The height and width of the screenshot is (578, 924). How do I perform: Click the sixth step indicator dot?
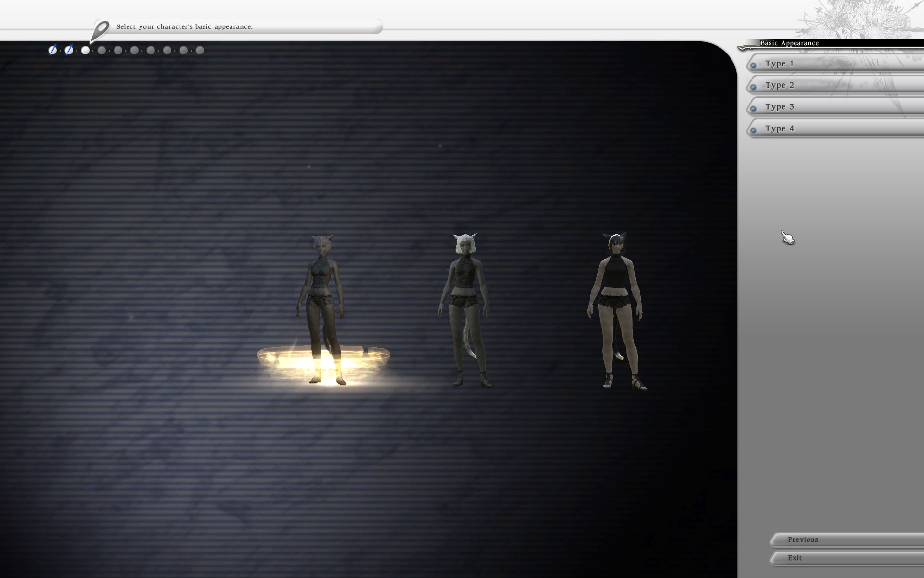coord(134,50)
